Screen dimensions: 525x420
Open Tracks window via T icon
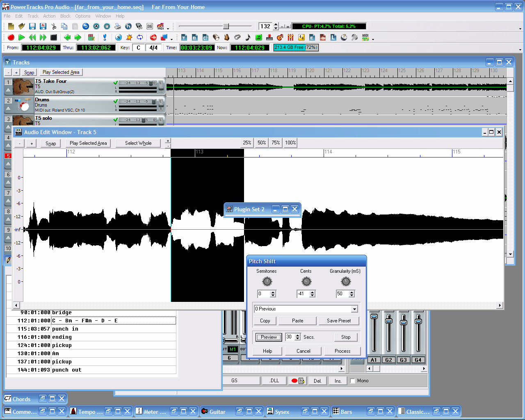pyautogui.click(x=184, y=37)
